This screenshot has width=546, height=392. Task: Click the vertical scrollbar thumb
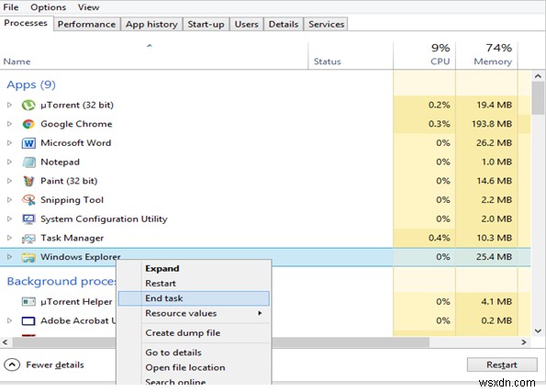click(x=538, y=98)
